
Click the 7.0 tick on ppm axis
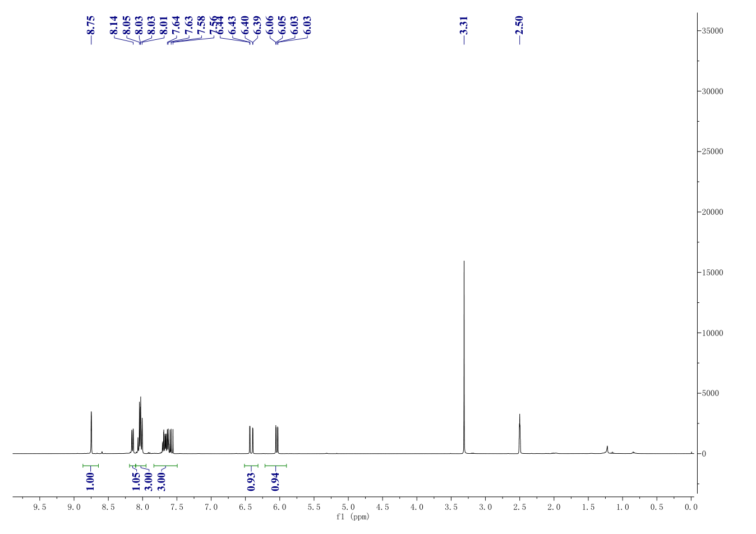(x=211, y=507)
